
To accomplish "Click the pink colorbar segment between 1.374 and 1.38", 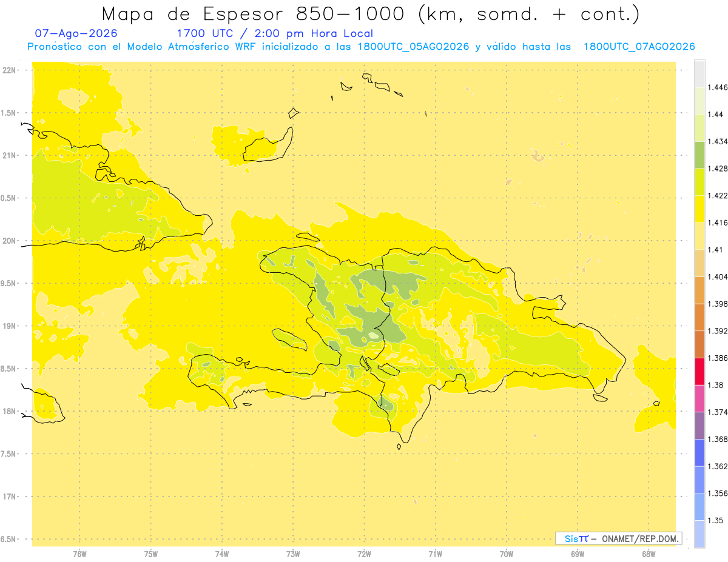I will point(699,398).
